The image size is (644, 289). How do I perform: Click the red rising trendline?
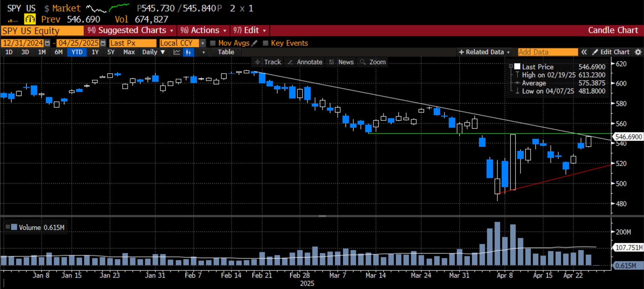[x=554, y=180]
